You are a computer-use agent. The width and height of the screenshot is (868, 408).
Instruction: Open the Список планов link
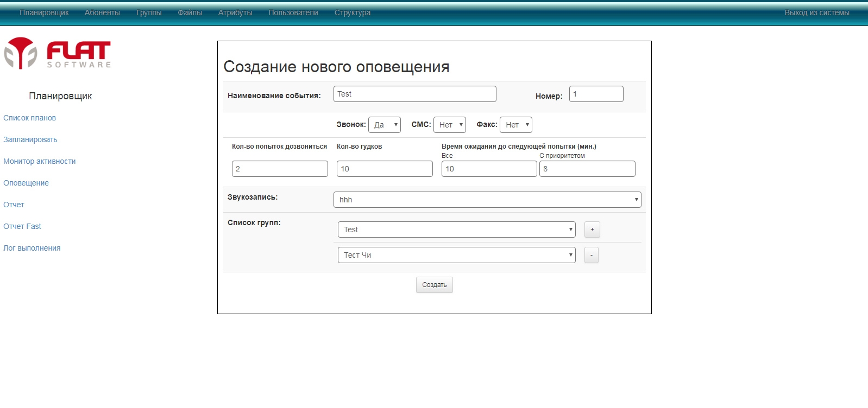29,118
